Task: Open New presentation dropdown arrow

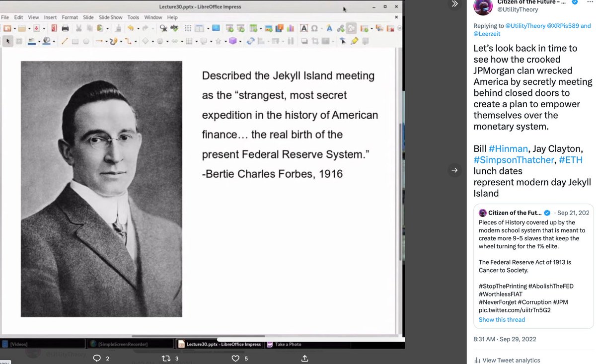Action: pyautogui.click(x=15, y=28)
